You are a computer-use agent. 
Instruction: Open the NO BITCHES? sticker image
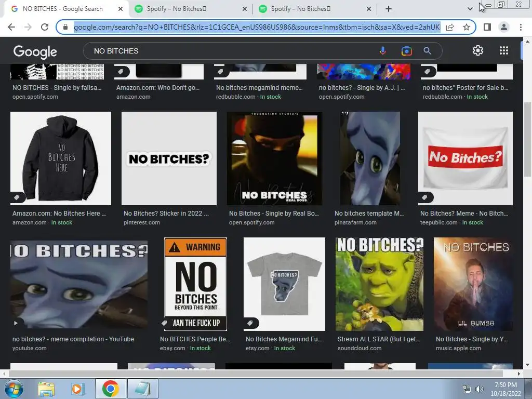coord(169,158)
